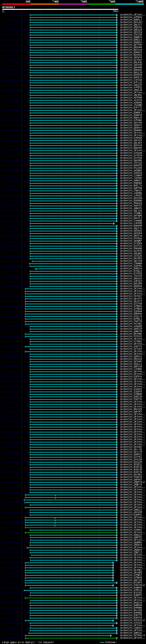
Task: Click hit label UniRef100_B9RS24
Action: click(x=131, y=268)
